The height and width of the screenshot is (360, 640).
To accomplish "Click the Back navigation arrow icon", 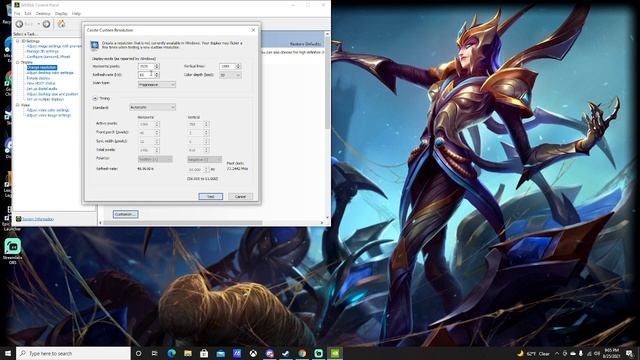I will coord(19,24).
